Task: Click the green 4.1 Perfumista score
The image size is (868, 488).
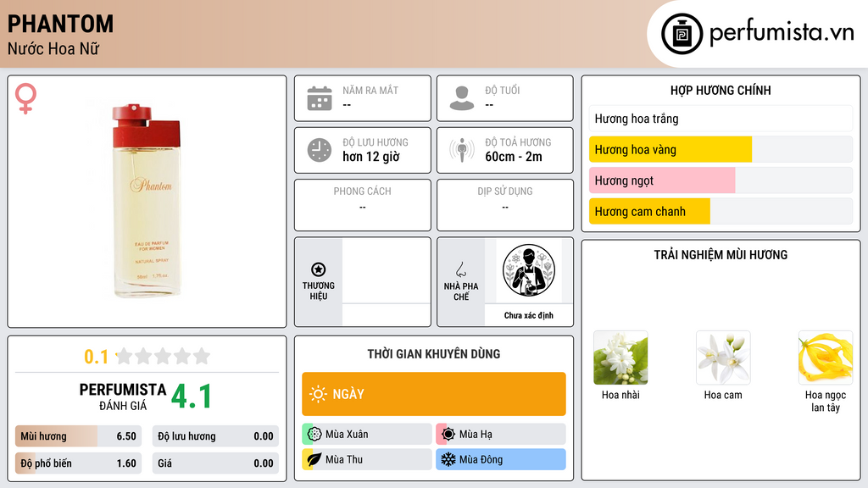Action: pos(192,396)
